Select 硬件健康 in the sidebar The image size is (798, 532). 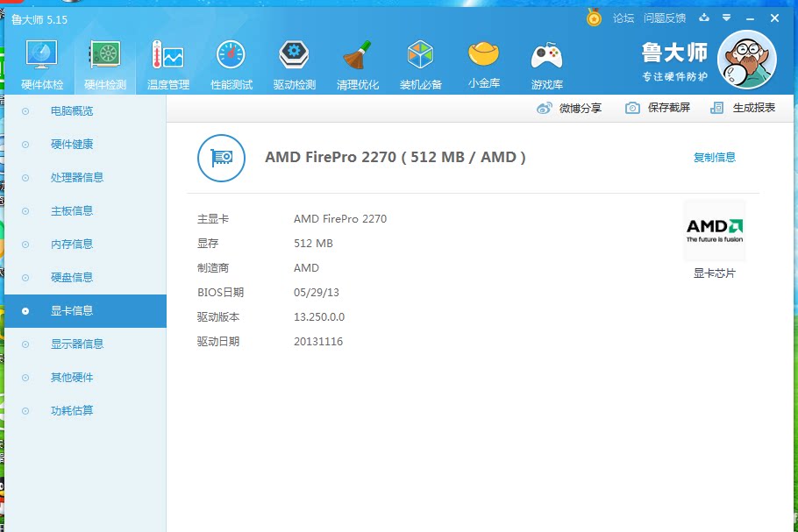coord(85,145)
